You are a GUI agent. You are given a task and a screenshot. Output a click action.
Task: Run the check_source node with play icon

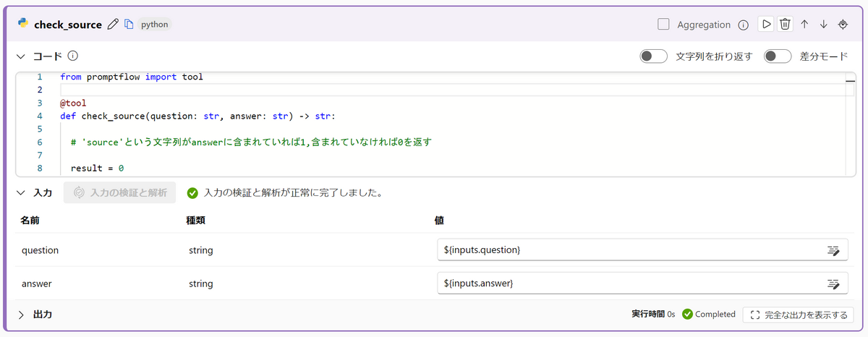tap(765, 24)
